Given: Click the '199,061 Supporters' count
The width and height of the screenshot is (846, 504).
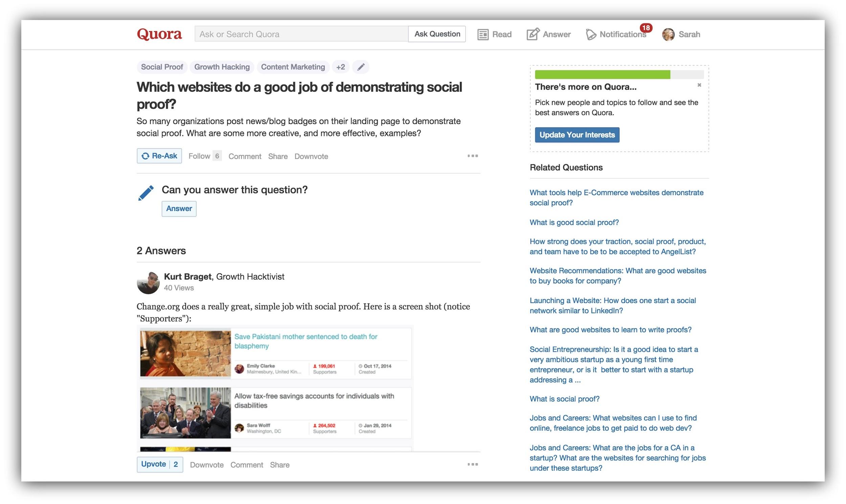Looking at the screenshot, I should (325, 369).
